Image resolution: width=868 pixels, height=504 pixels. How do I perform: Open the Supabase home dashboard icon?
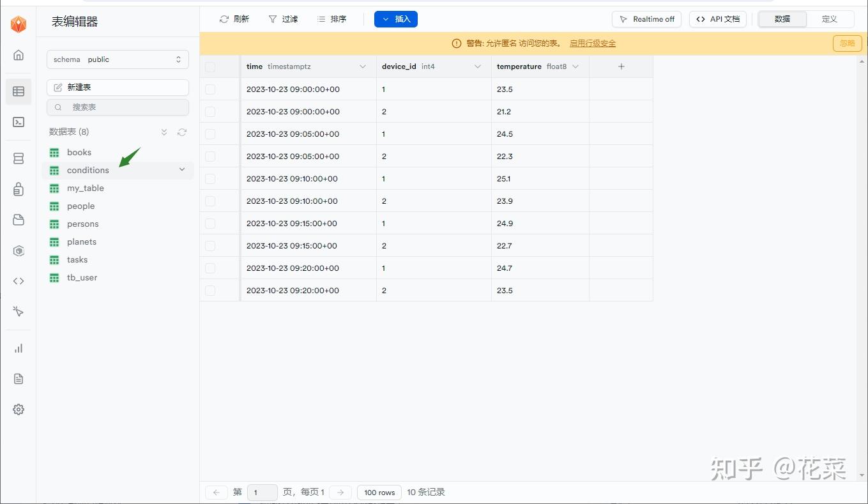pos(19,55)
